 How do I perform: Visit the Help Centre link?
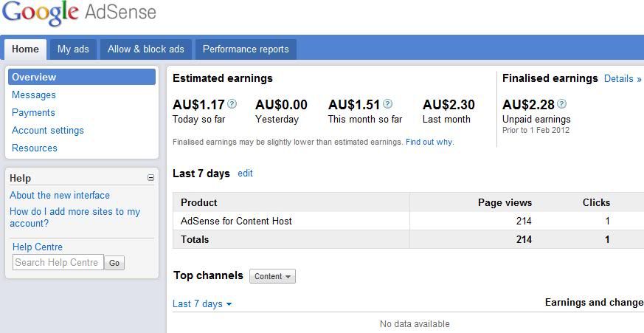coord(38,247)
